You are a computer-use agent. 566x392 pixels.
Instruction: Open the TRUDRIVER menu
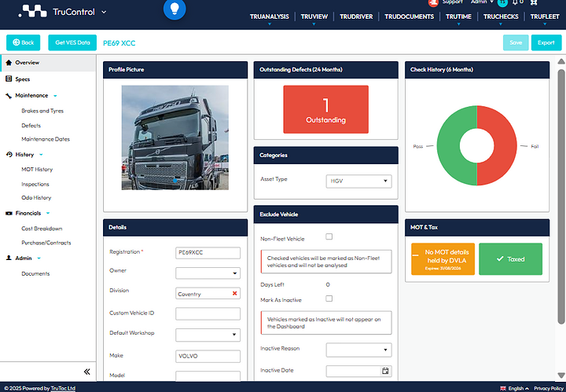(356, 16)
